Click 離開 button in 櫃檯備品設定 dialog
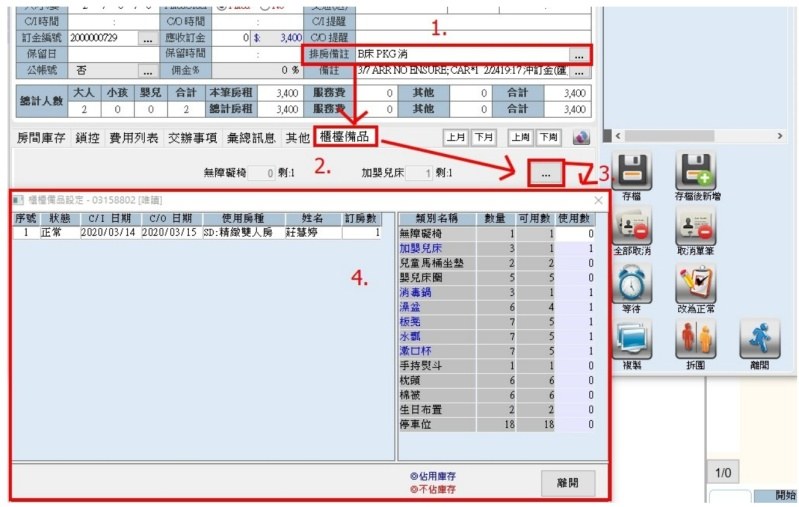The height and width of the screenshot is (507, 799). tap(567, 483)
